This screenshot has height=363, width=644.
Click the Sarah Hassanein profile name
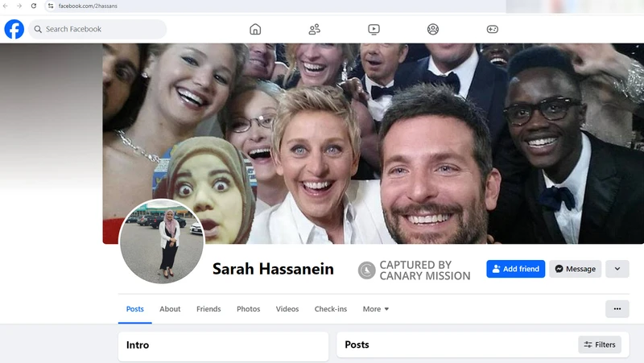coord(273,269)
